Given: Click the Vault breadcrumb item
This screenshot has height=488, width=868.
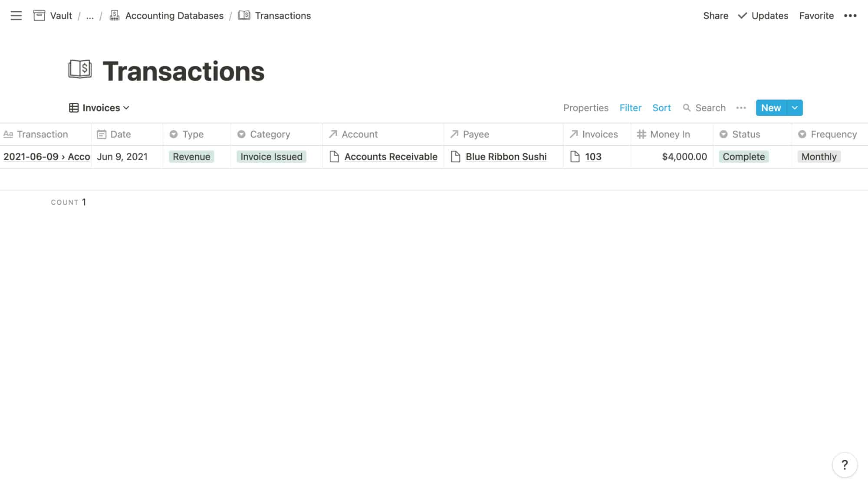Looking at the screenshot, I should (x=61, y=16).
